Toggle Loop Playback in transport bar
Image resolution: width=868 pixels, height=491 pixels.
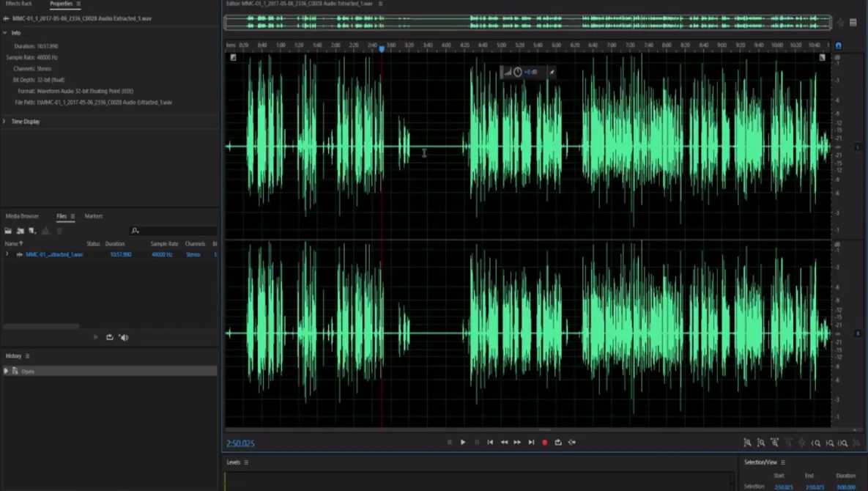click(x=558, y=443)
